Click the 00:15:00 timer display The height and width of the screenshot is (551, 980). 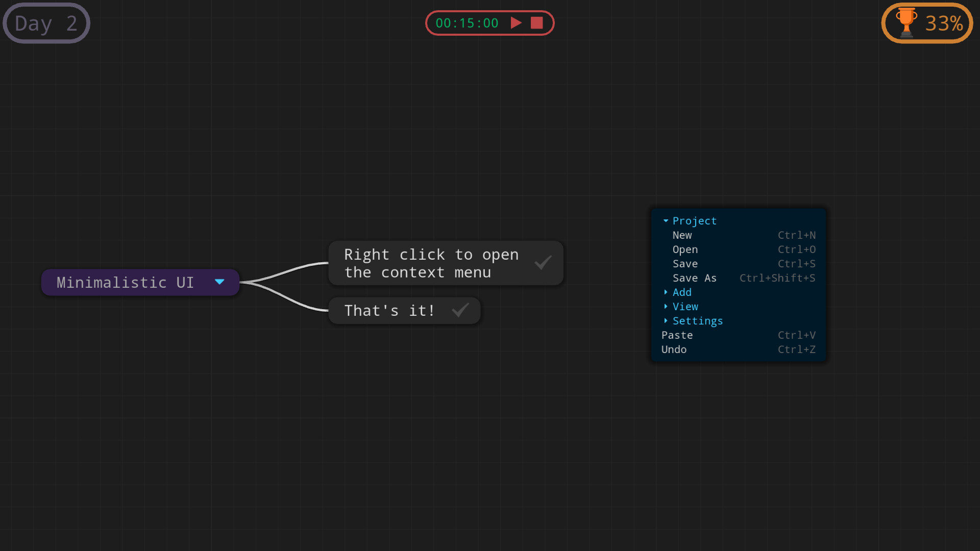pyautogui.click(x=467, y=23)
